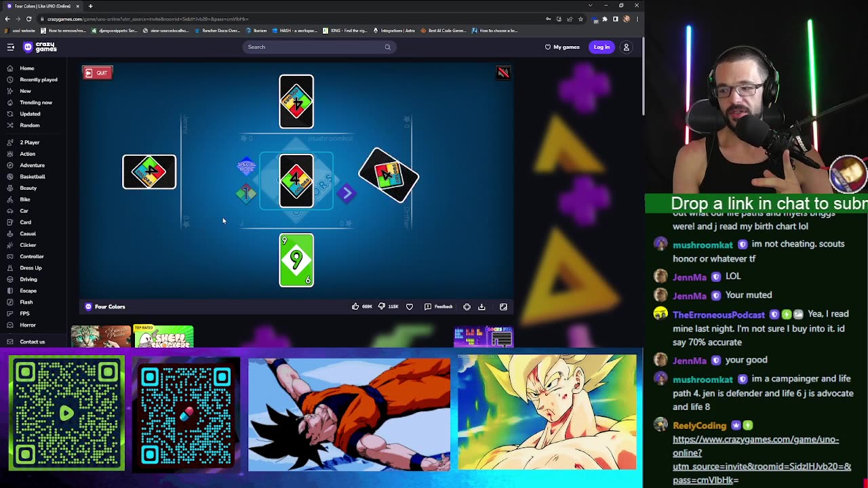
Task: Click the search magnifier icon
Action: (387, 47)
